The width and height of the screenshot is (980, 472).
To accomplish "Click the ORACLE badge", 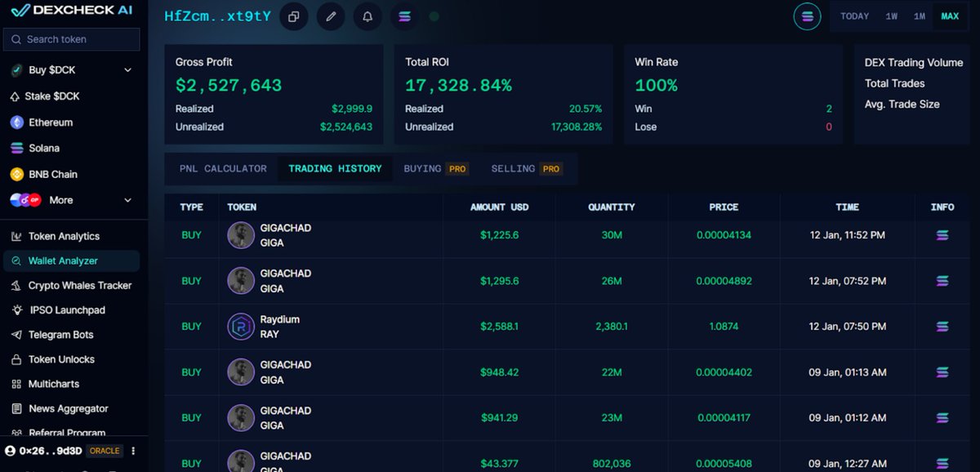I will pyautogui.click(x=105, y=451).
